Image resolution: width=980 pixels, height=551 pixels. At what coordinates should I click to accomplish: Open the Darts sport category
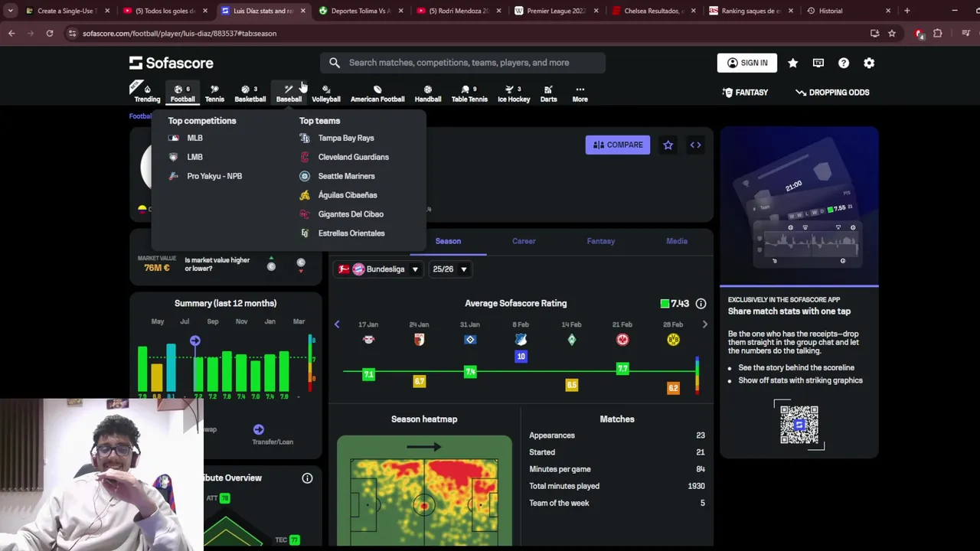coord(548,93)
